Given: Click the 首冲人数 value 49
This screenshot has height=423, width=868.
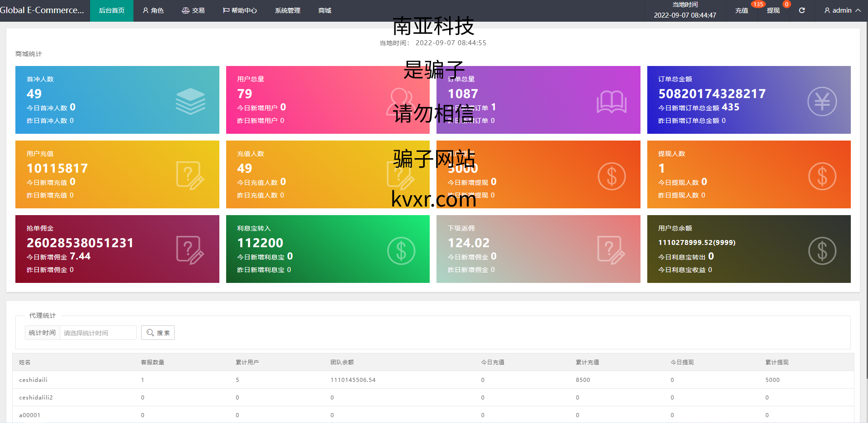Looking at the screenshot, I should click(34, 94).
